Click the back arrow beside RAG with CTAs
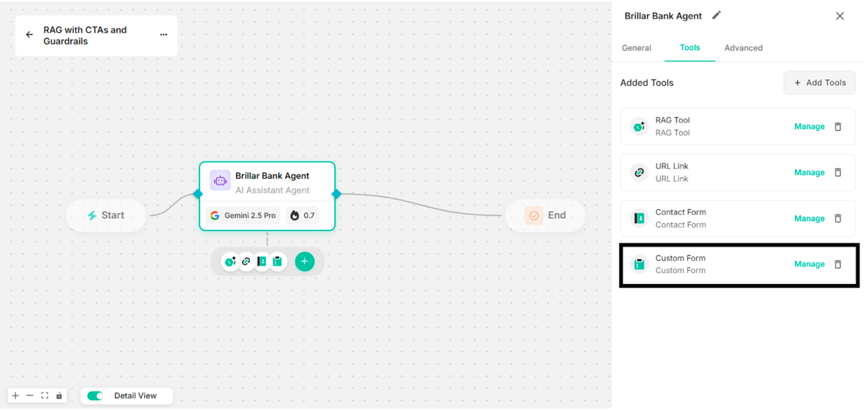The image size is (868, 411). click(29, 34)
